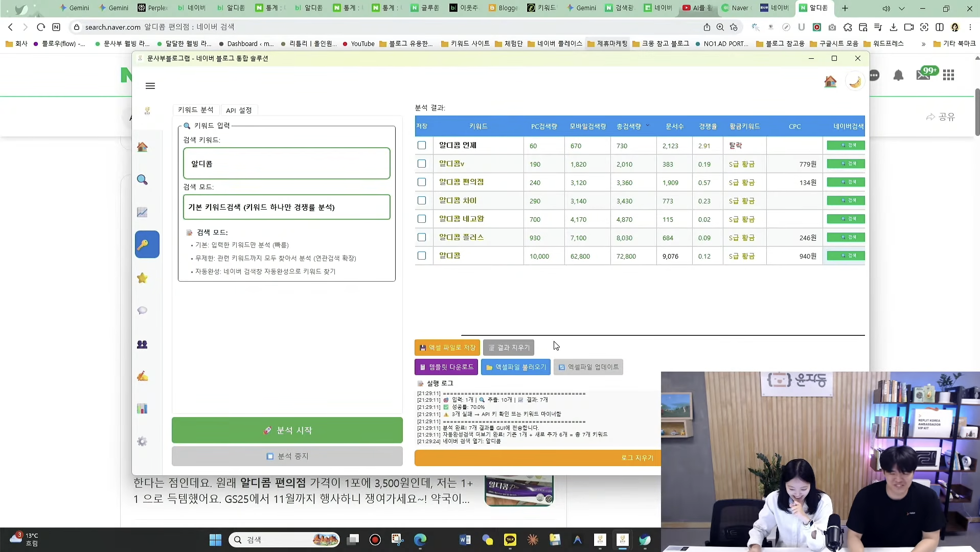
Task: Check the box for 알디콤 차이 row
Action: 422,200
